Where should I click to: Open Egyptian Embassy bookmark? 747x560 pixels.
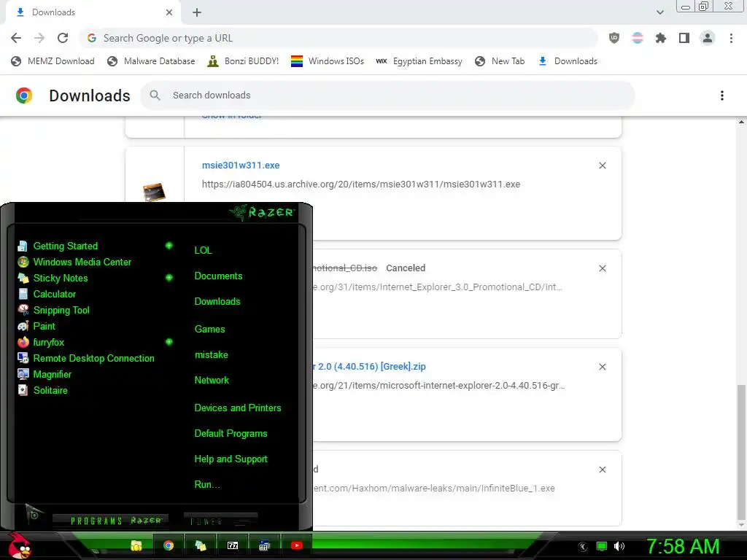click(419, 61)
